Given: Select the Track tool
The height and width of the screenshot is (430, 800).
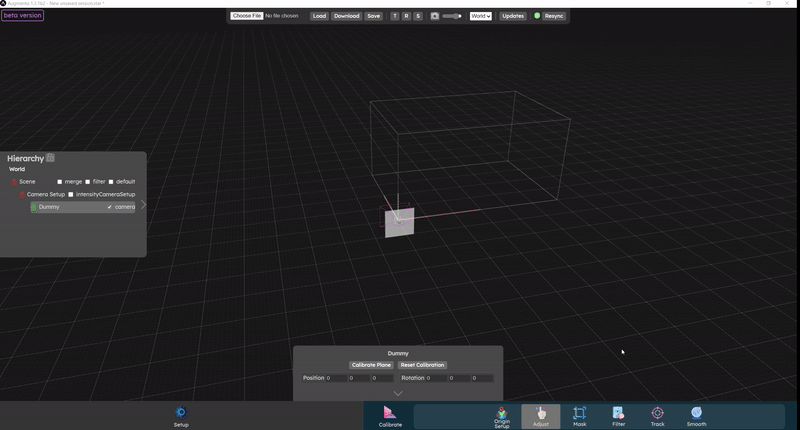Looking at the screenshot, I should pyautogui.click(x=657, y=414).
